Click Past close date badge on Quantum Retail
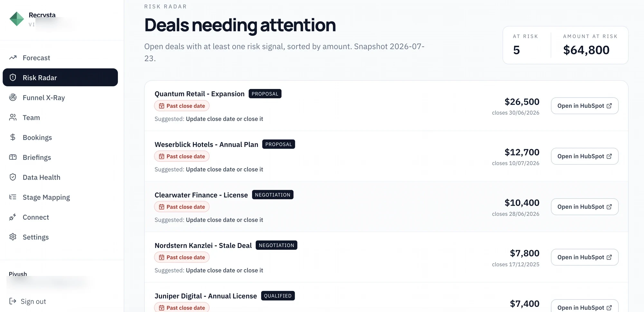The width and height of the screenshot is (644, 312). point(182,106)
